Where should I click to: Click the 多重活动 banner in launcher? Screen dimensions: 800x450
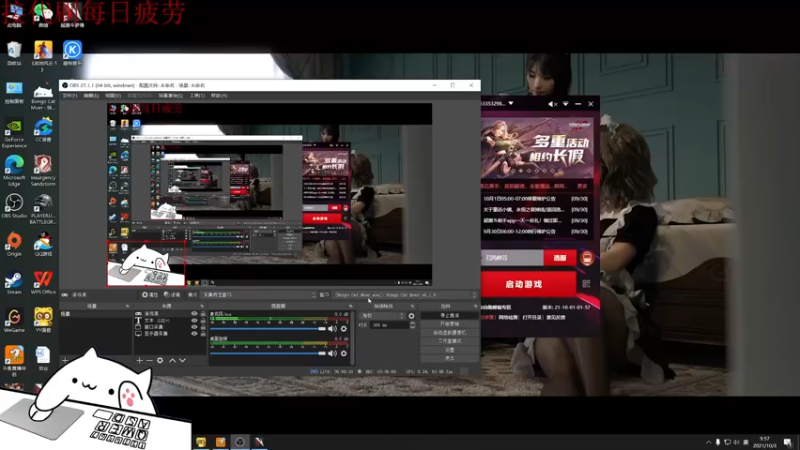[x=537, y=148]
